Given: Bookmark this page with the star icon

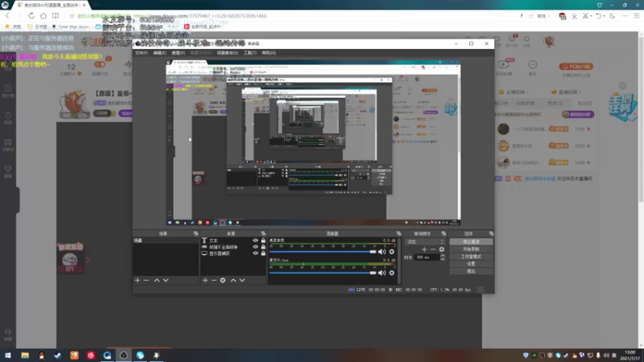Looking at the screenshot, I should (72, 15).
